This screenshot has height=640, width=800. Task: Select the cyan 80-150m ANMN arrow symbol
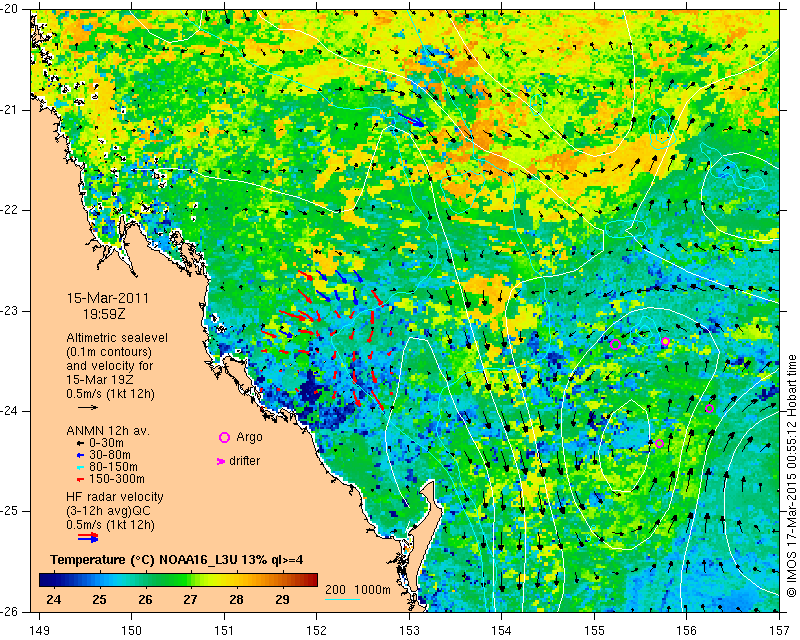(x=80, y=467)
